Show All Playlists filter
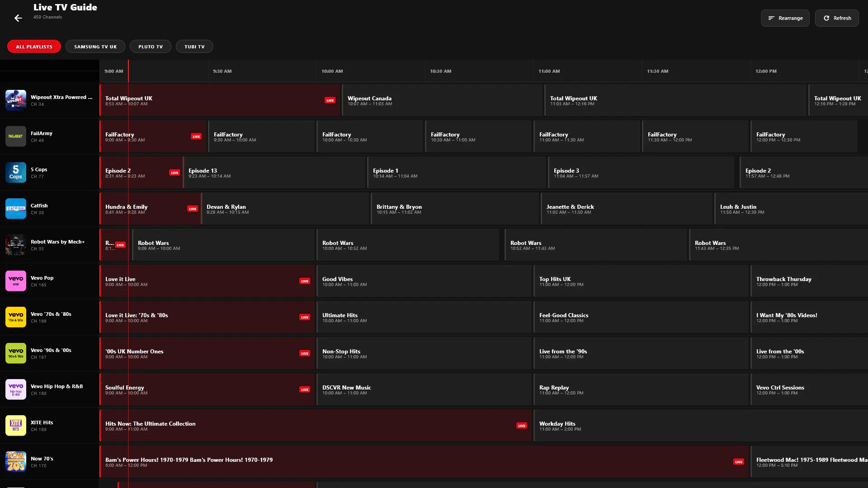 [34, 47]
